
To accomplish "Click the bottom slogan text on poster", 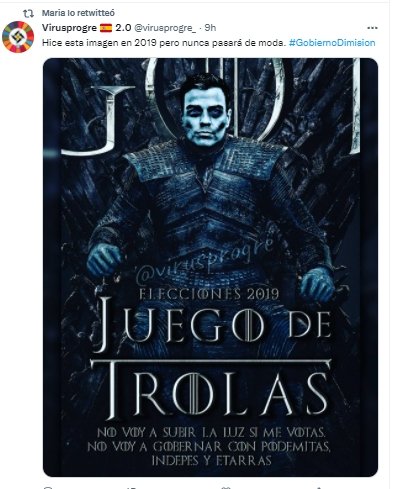I will 209,446.
